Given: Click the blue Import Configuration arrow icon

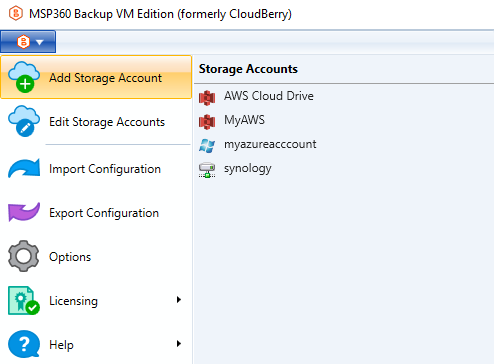Looking at the screenshot, I should point(24,168).
